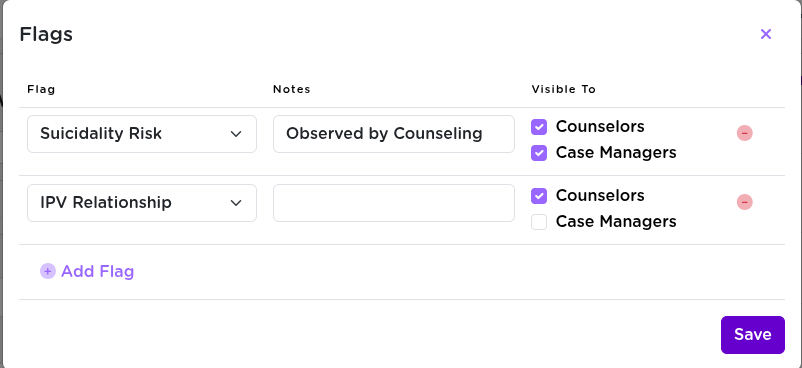Remove the Suicidality Risk flag row
This screenshot has width=802, height=368.
[x=744, y=133]
